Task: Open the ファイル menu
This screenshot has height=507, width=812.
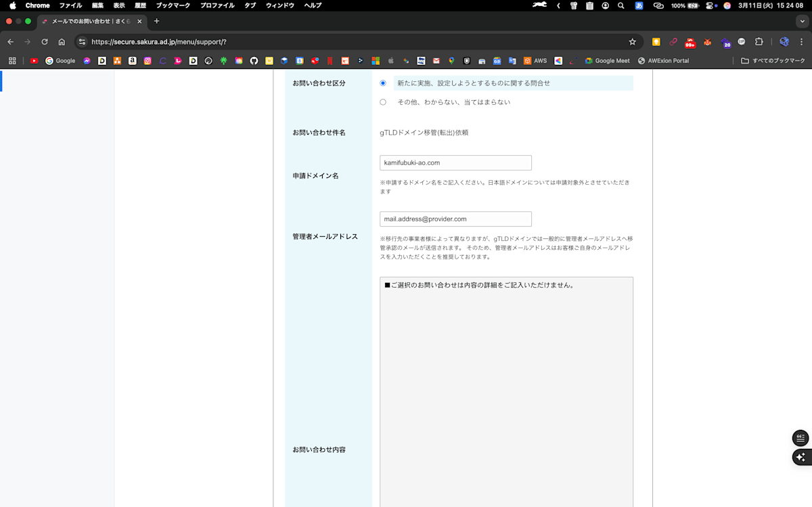Action: [x=70, y=5]
